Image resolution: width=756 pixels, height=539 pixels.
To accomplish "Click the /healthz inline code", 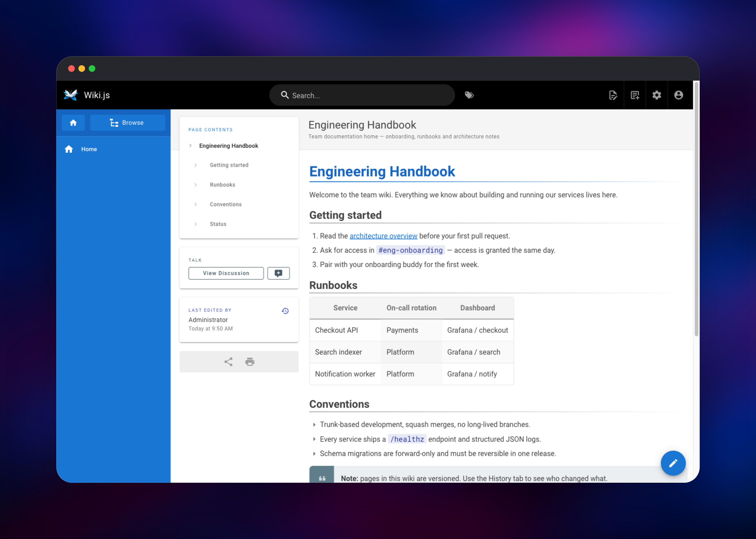I will [x=407, y=439].
